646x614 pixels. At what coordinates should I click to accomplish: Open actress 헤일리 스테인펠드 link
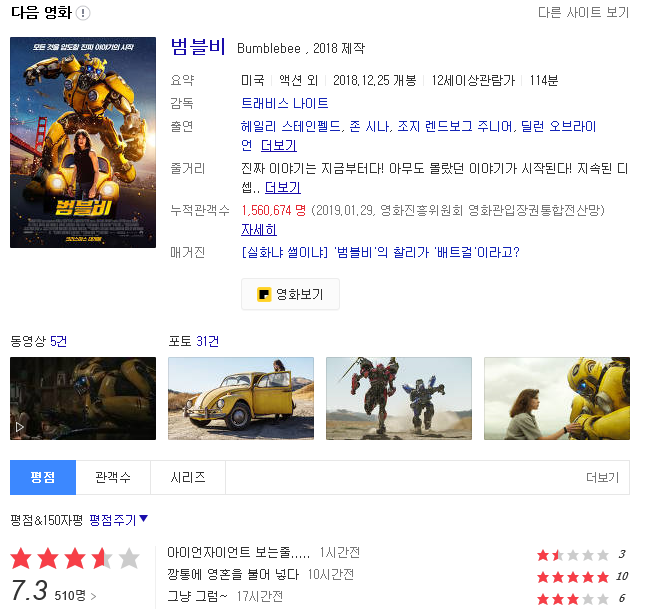click(291, 126)
